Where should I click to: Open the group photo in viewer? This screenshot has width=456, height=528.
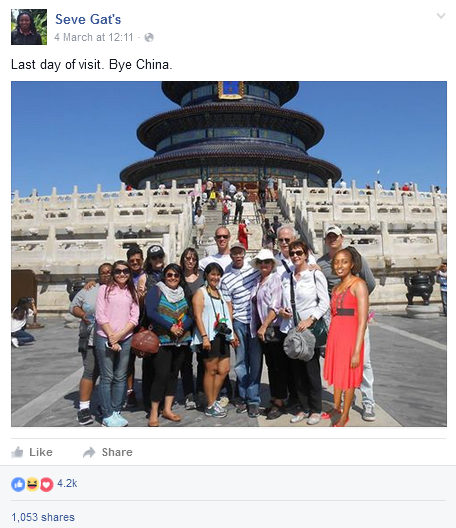(x=229, y=254)
